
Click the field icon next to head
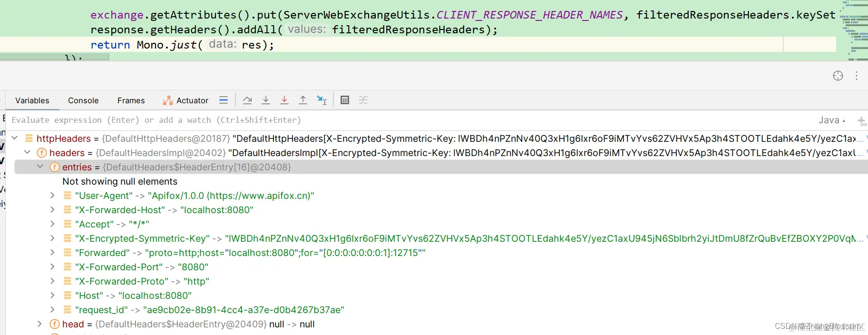tap(55, 324)
